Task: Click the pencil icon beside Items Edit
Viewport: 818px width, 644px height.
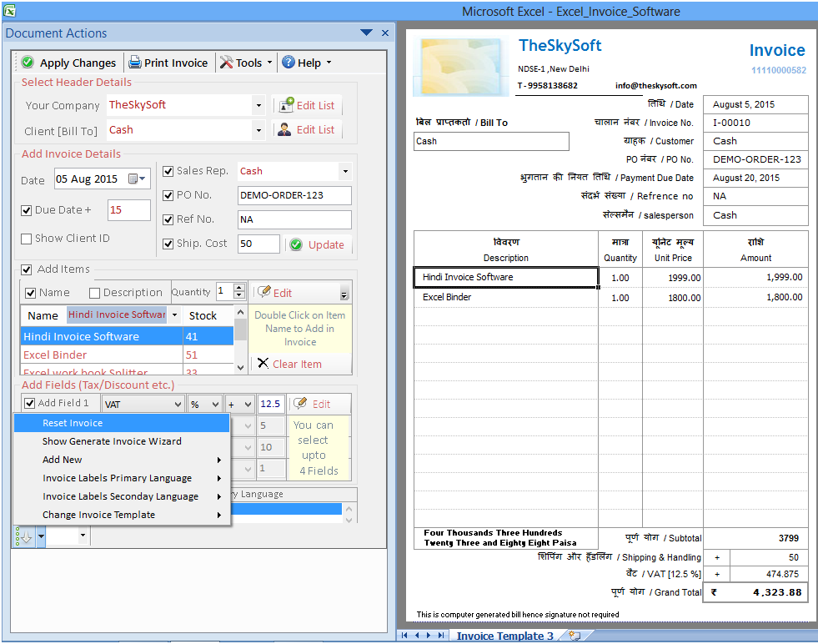Action: [264, 291]
